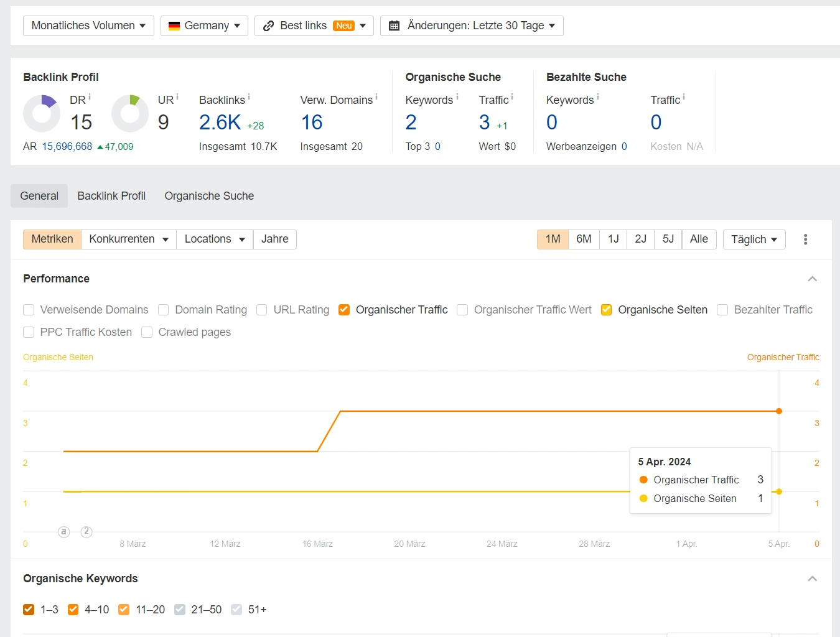Collapse the Performance section
This screenshot has height=637, width=840.
click(812, 279)
